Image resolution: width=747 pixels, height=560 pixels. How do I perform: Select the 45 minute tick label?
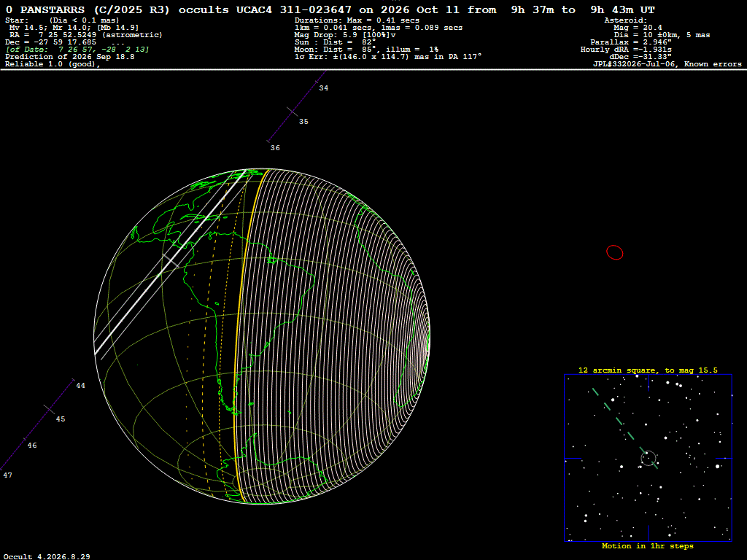click(x=61, y=419)
